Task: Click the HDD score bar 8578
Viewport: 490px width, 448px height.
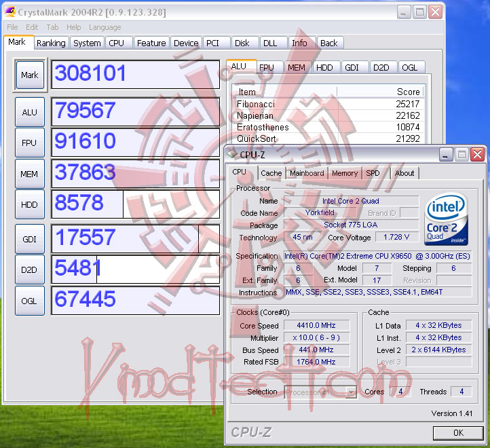Action: (135, 204)
